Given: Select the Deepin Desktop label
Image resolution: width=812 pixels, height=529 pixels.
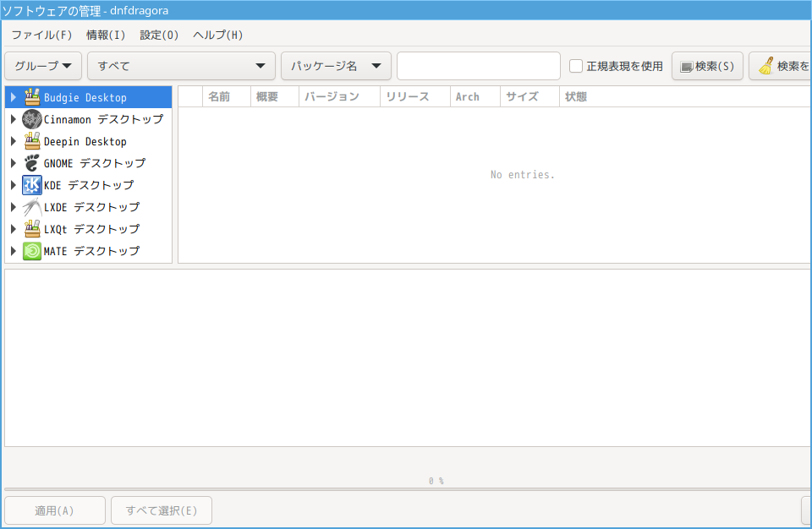Looking at the screenshot, I should tap(85, 141).
